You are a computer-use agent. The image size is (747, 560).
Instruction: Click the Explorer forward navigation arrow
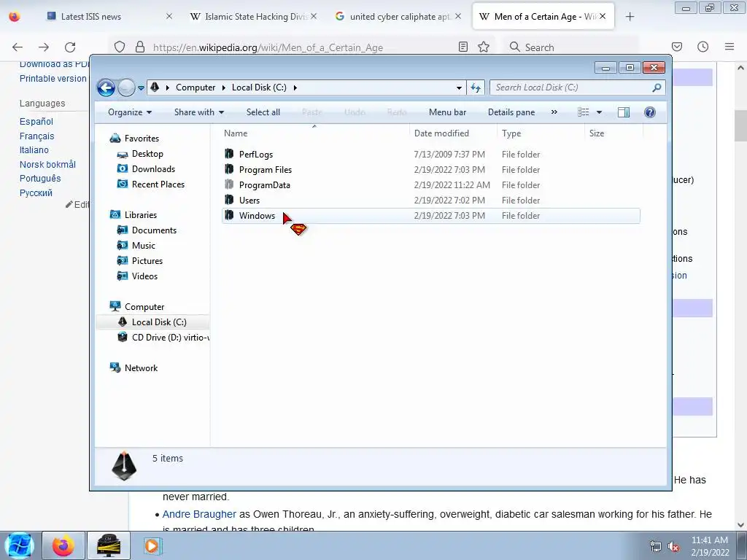coord(126,87)
